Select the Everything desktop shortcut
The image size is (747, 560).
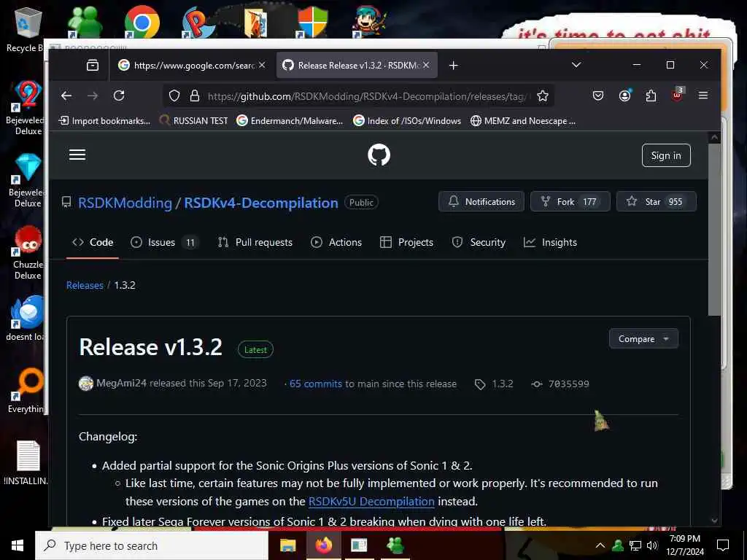(x=26, y=391)
